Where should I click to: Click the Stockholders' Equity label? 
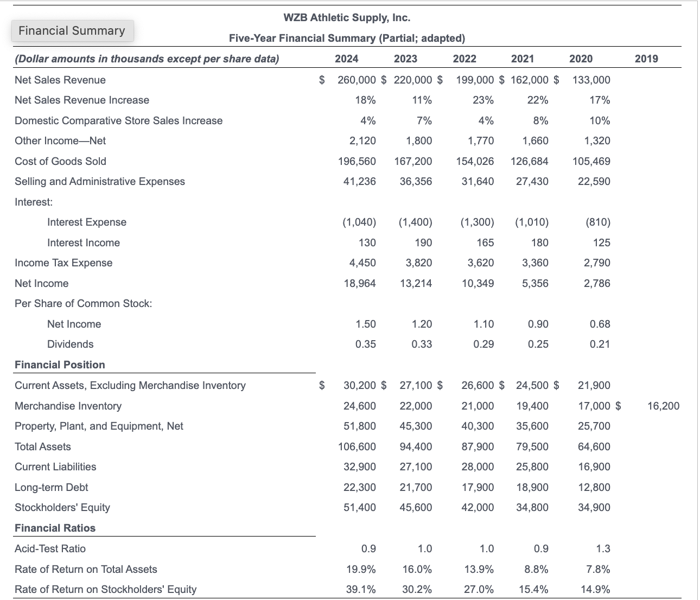tap(62, 507)
